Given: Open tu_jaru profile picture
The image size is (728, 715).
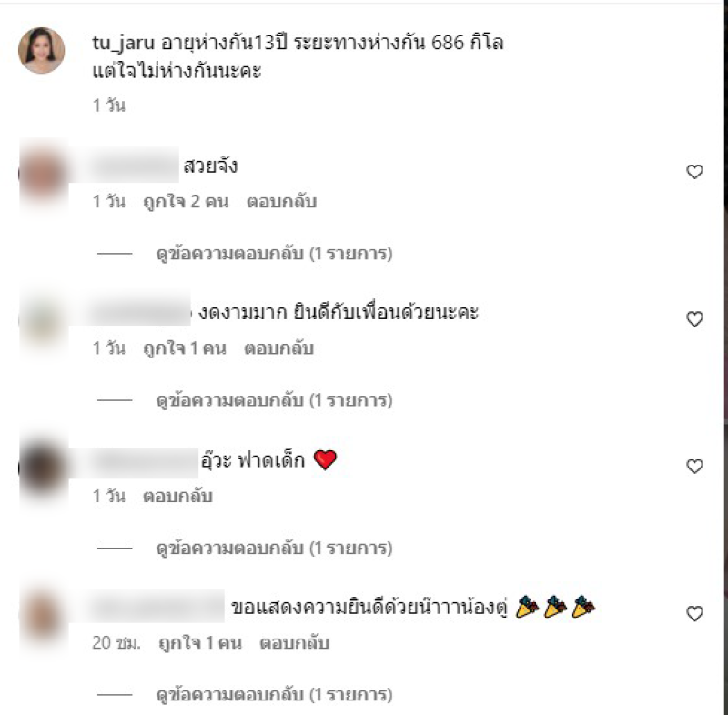Looking at the screenshot, I should [41, 51].
